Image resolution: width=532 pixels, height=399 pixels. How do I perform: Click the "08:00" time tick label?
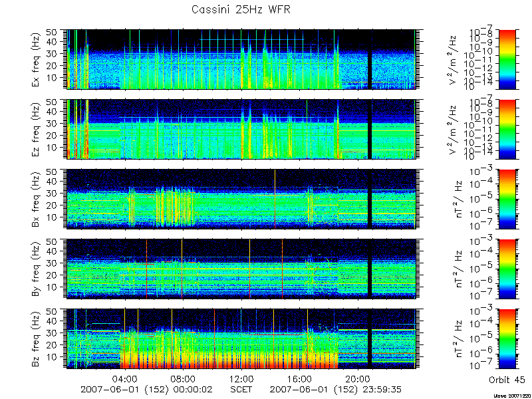(184, 379)
